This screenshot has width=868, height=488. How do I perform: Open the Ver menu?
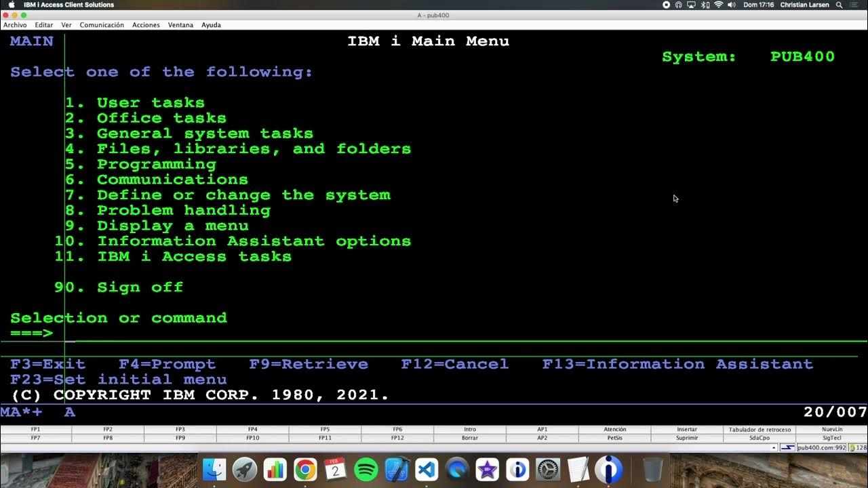coord(66,25)
